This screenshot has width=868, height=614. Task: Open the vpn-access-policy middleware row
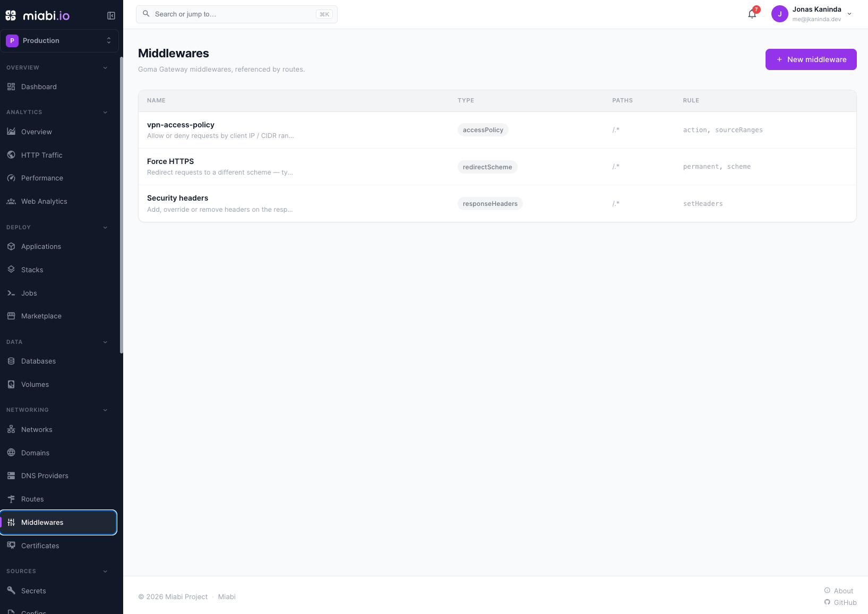tap(497, 130)
